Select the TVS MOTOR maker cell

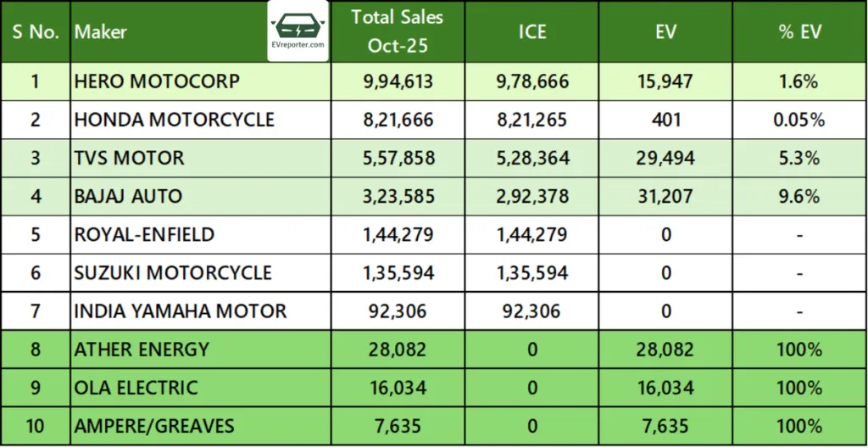(130, 158)
